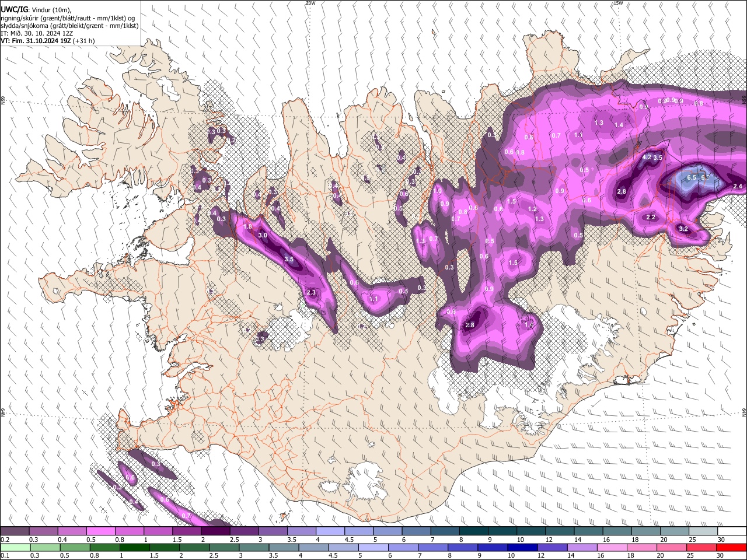Pick the lower legend swatch between 20 and 25
Screen dimensions: 747x560
pos(672,547)
